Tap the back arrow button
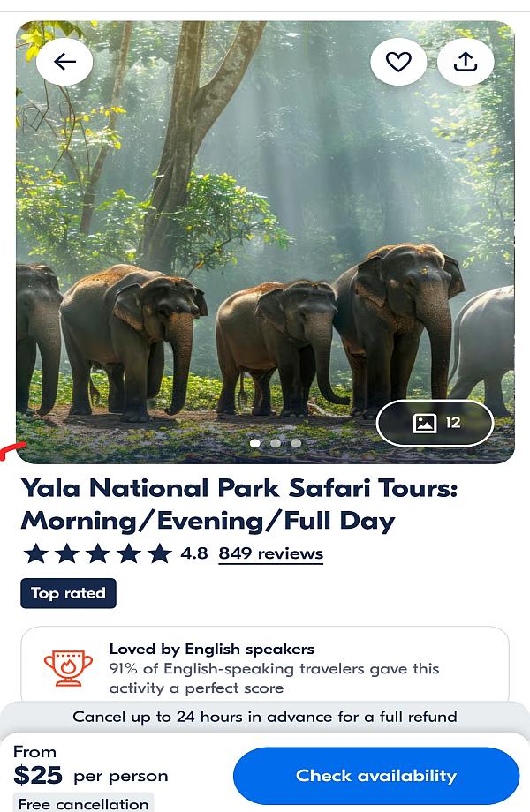The image size is (530, 812). [x=64, y=62]
